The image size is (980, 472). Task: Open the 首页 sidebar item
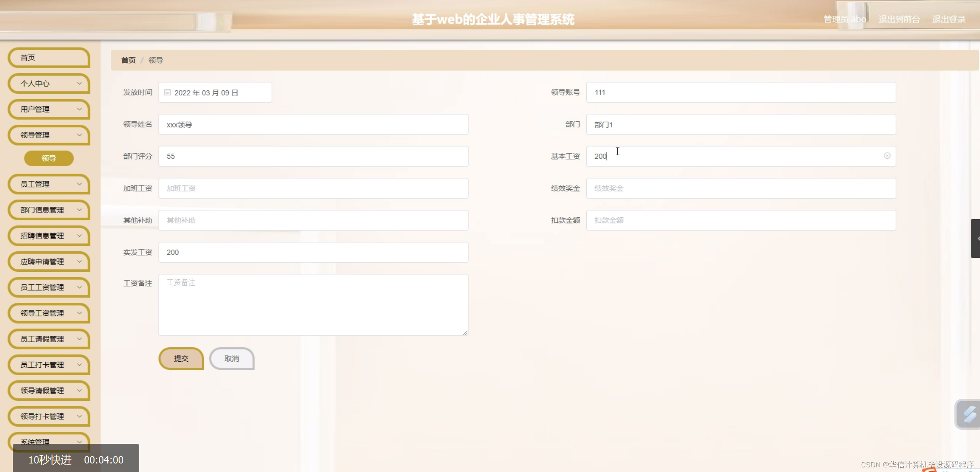49,58
